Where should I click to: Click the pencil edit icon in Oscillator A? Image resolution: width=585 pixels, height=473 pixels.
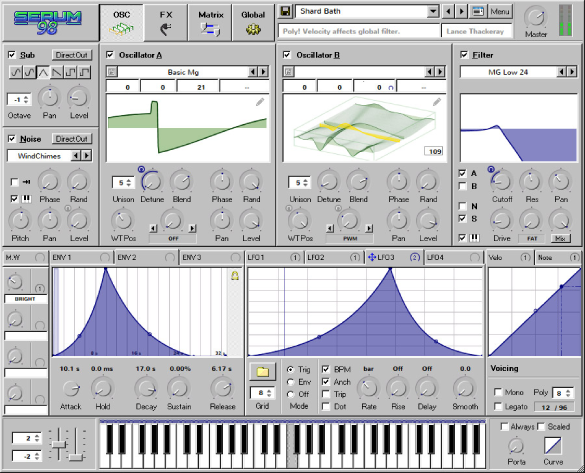click(x=260, y=102)
